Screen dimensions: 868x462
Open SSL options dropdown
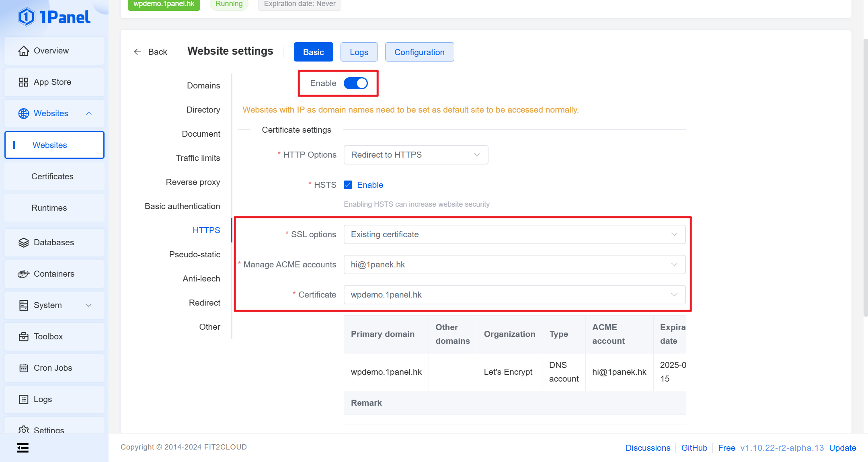(x=514, y=234)
